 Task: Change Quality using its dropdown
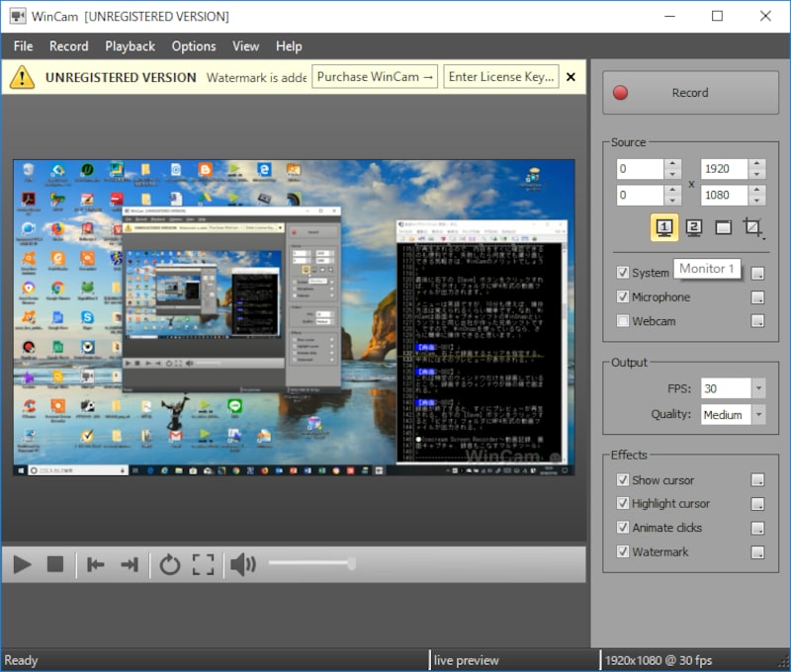point(759,414)
